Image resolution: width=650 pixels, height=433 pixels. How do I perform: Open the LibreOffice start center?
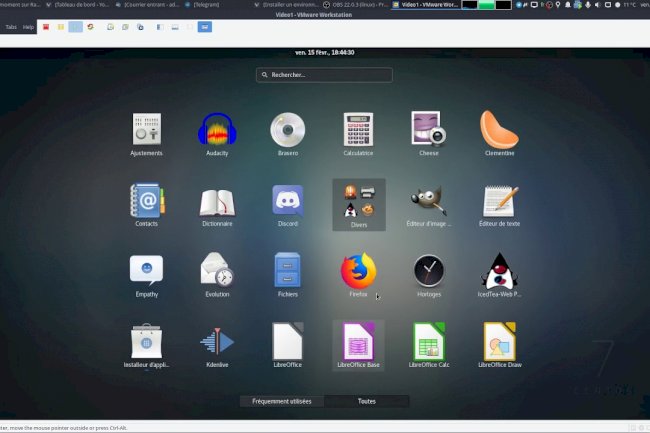pos(288,346)
